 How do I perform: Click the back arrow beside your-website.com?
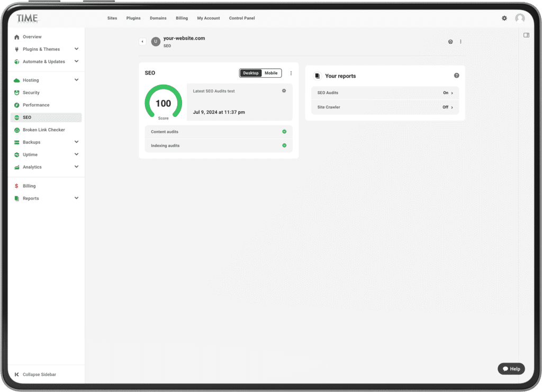[x=142, y=42]
